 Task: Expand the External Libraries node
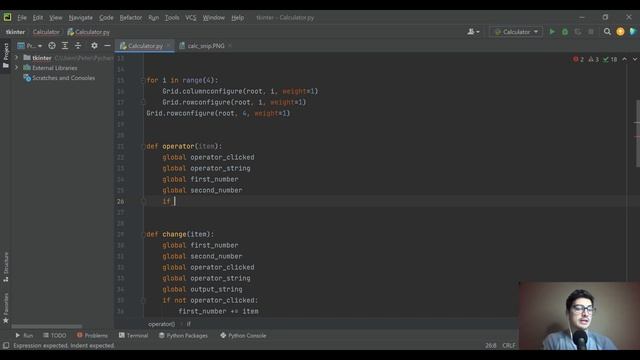click(x=16, y=68)
